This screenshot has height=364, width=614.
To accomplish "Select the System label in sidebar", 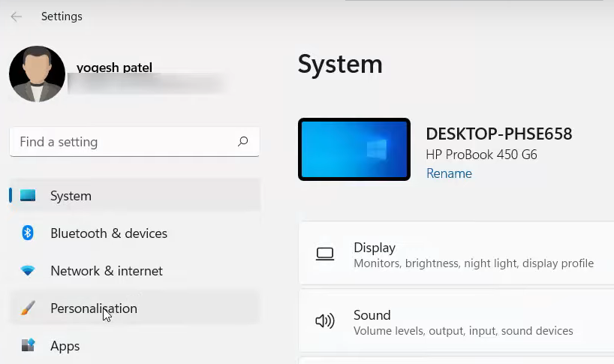I will pos(71,196).
